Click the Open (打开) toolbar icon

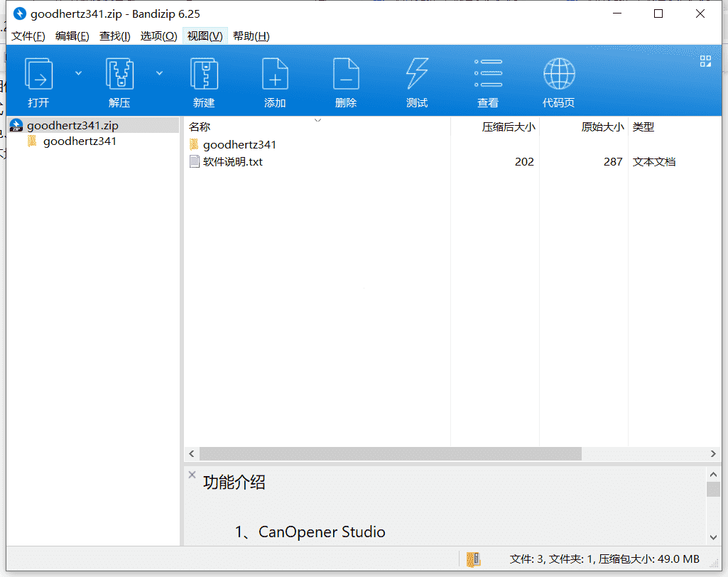(x=38, y=74)
